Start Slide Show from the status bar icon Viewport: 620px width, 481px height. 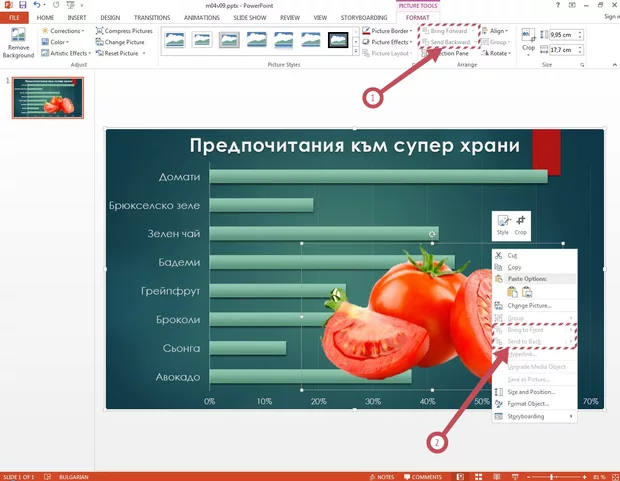click(515, 477)
